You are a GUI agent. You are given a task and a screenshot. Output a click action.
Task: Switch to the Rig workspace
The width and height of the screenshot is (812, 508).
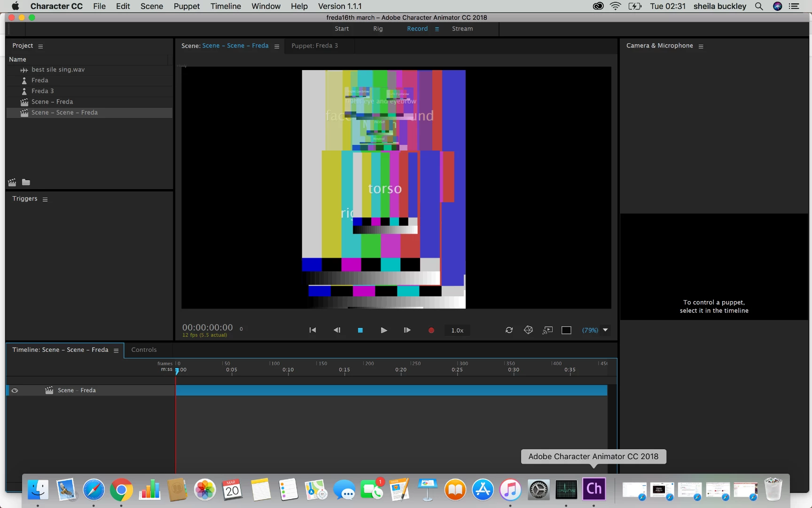(378, 29)
